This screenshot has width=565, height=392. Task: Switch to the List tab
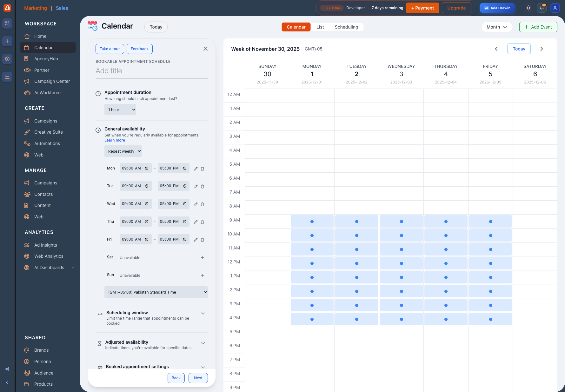(320, 27)
